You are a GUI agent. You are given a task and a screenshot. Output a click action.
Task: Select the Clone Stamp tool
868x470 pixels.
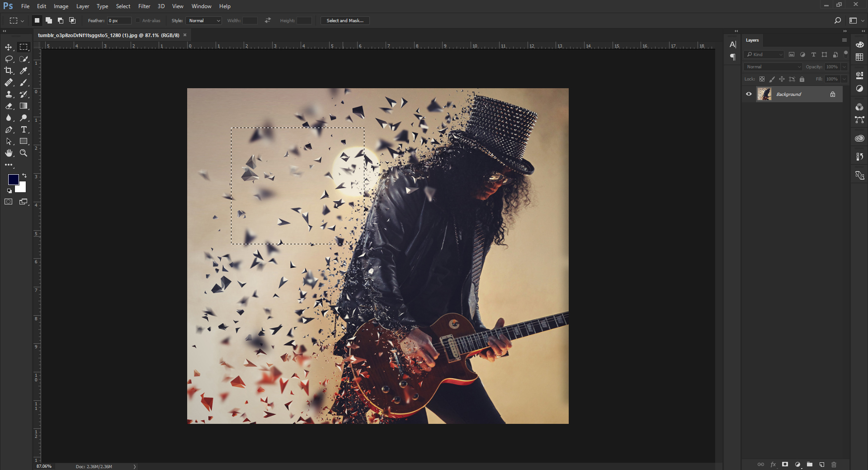[x=9, y=94]
